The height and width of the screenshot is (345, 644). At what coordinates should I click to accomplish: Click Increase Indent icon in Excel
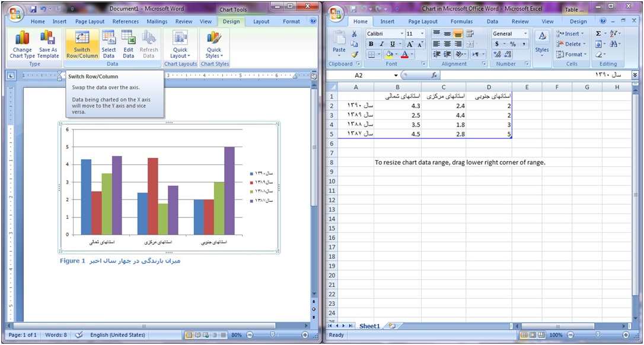click(447, 54)
